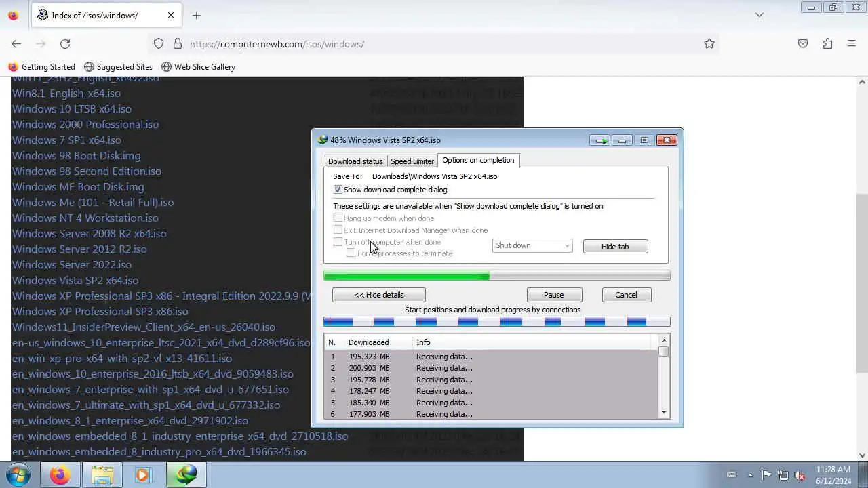Open the Firefox hamburger application menu
The image size is (868, 488).
(852, 43)
